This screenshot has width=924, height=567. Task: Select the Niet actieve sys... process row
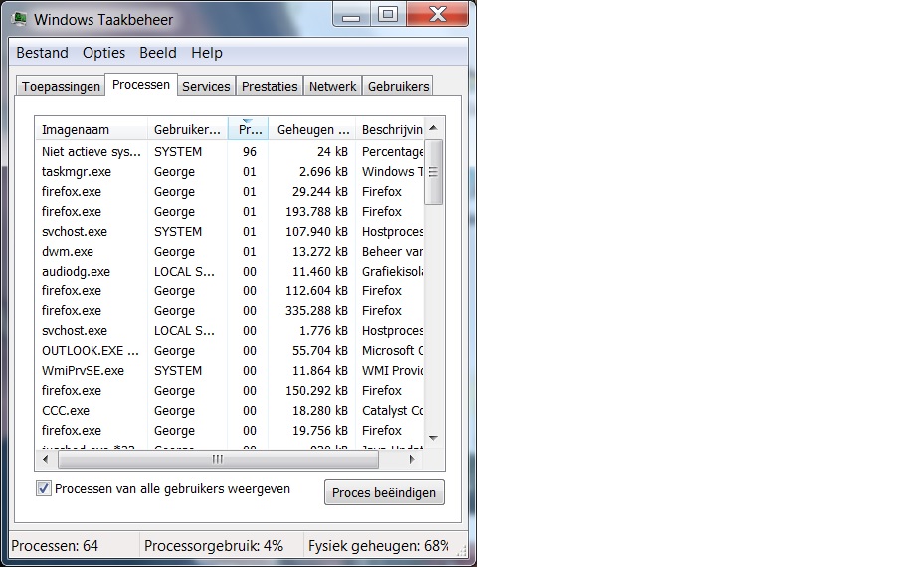pyautogui.click(x=230, y=151)
